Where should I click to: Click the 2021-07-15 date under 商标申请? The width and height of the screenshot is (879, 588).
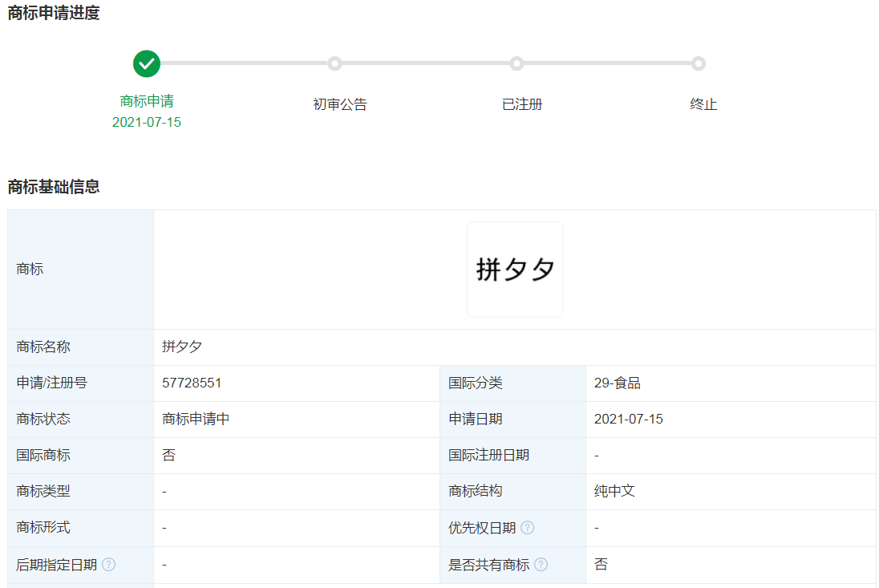[x=147, y=122]
